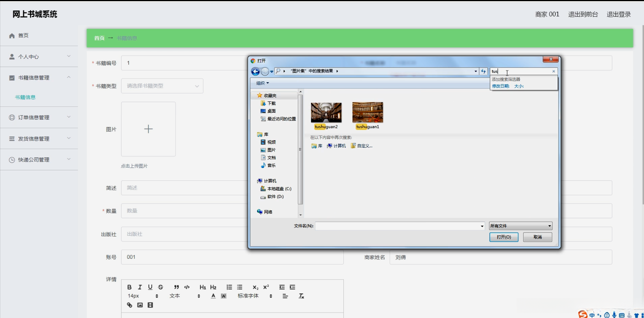Search again in 计算机
Image resolution: width=644 pixels, height=318 pixels.
(336, 146)
